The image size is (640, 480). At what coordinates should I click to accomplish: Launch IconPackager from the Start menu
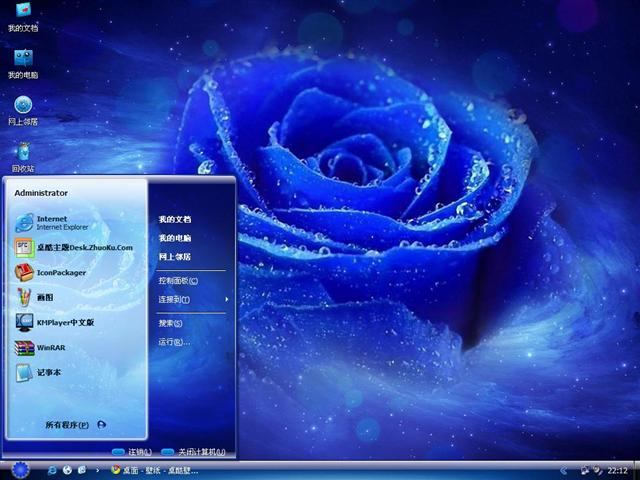pyautogui.click(x=60, y=272)
